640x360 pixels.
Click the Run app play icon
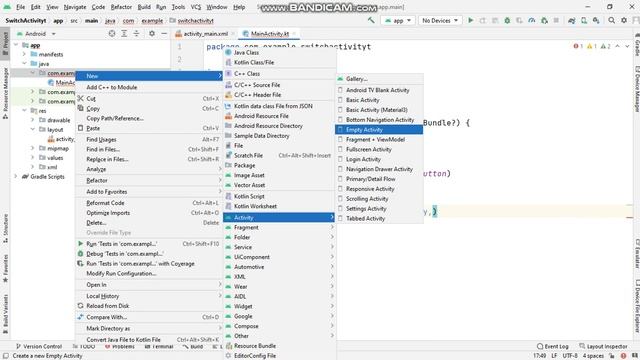pos(470,20)
